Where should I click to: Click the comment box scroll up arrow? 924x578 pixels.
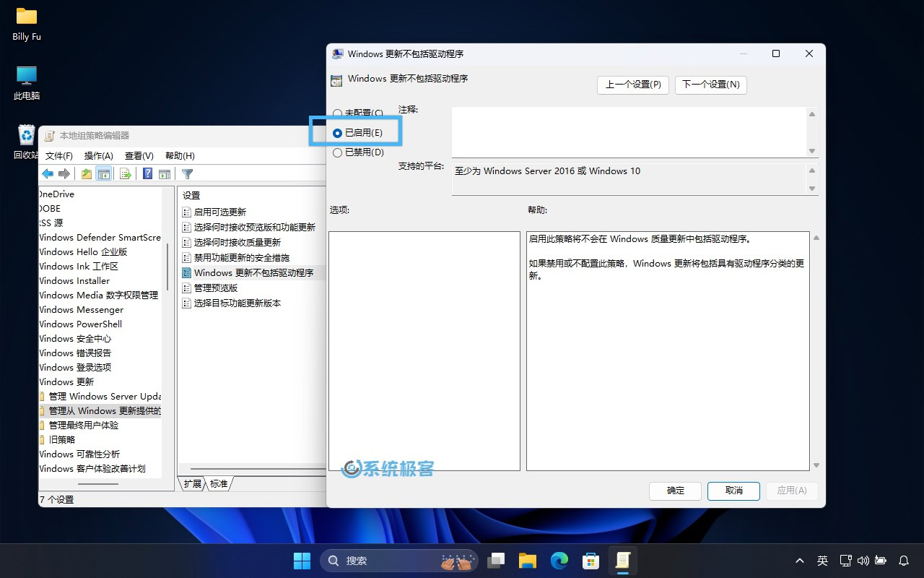click(812, 114)
